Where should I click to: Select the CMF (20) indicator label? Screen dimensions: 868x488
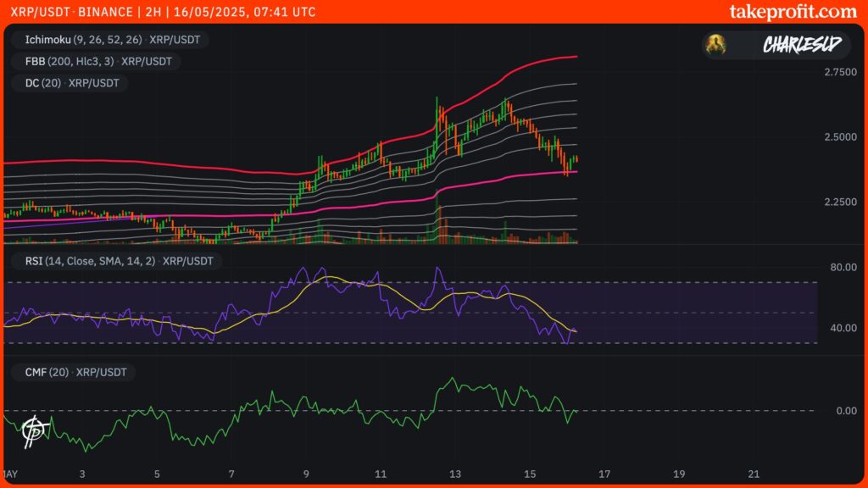(x=75, y=371)
